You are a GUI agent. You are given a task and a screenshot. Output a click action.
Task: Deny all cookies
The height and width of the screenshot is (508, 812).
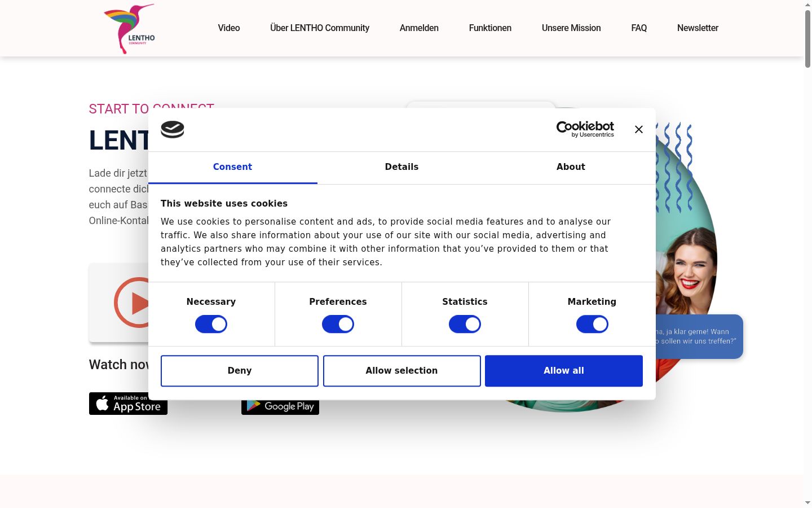click(x=240, y=371)
